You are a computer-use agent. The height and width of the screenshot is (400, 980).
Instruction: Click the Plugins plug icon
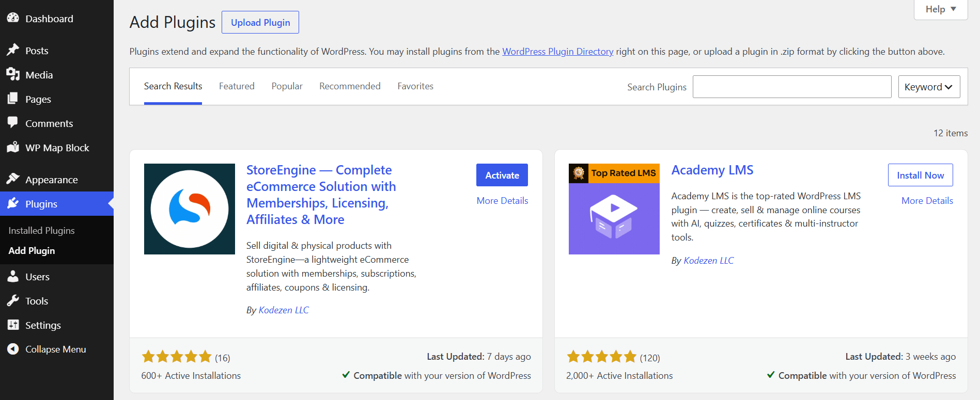coord(13,203)
